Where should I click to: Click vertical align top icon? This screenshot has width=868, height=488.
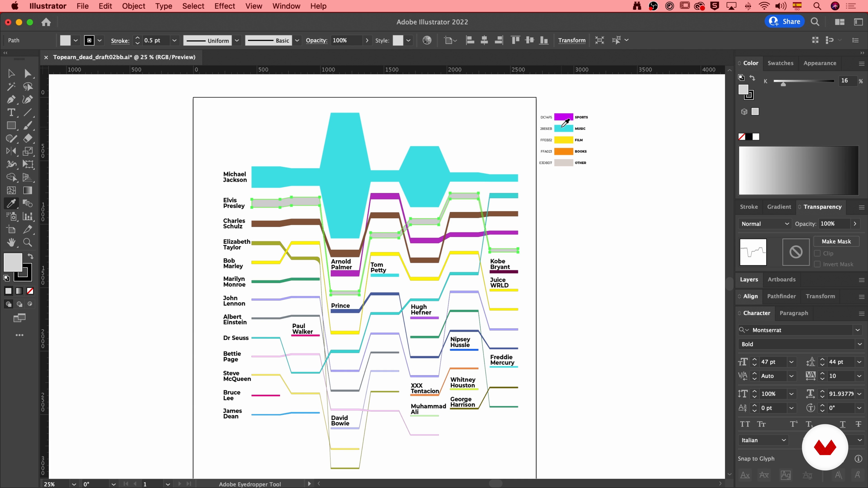pyautogui.click(x=515, y=40)
